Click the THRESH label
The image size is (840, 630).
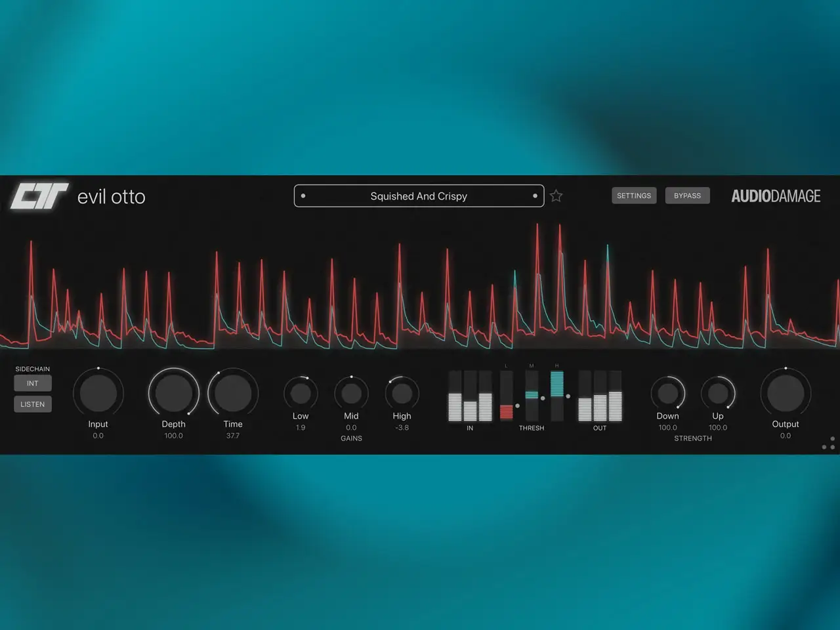(x=532, y=428)
